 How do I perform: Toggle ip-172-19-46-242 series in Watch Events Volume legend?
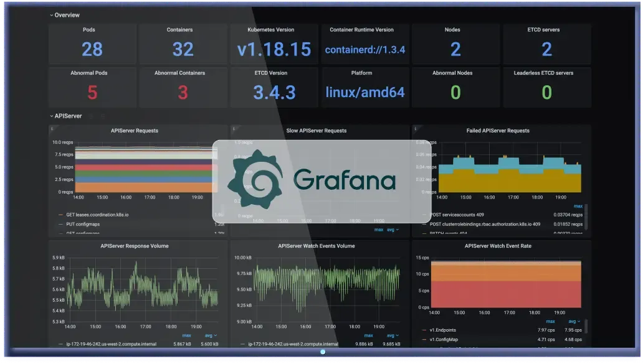(x=293, y=344)
